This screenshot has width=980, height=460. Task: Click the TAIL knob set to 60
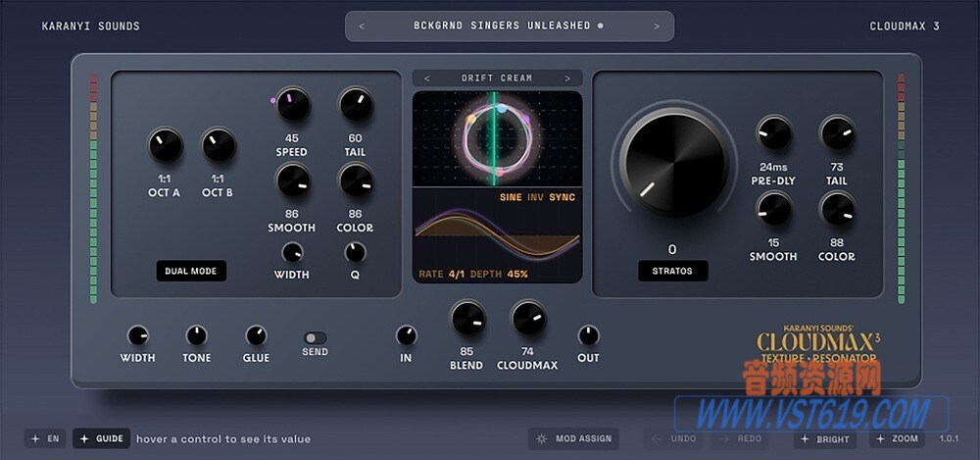pos(356,105)
